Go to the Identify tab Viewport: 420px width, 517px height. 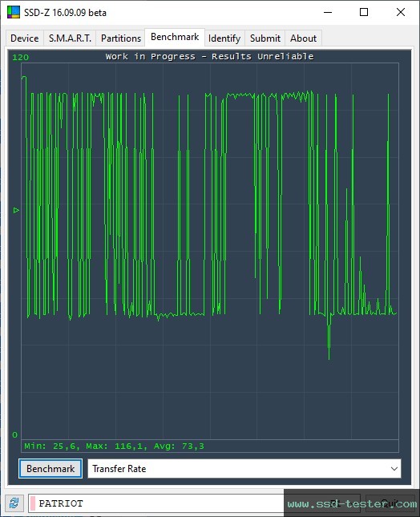pyautogui.click(x=224, y=38)
